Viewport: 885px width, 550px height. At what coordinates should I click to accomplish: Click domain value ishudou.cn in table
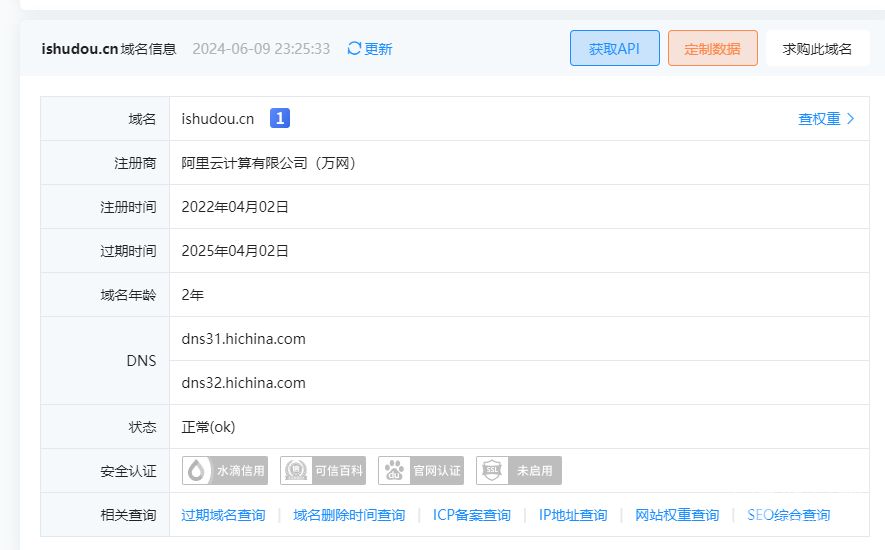click(218, 119)
